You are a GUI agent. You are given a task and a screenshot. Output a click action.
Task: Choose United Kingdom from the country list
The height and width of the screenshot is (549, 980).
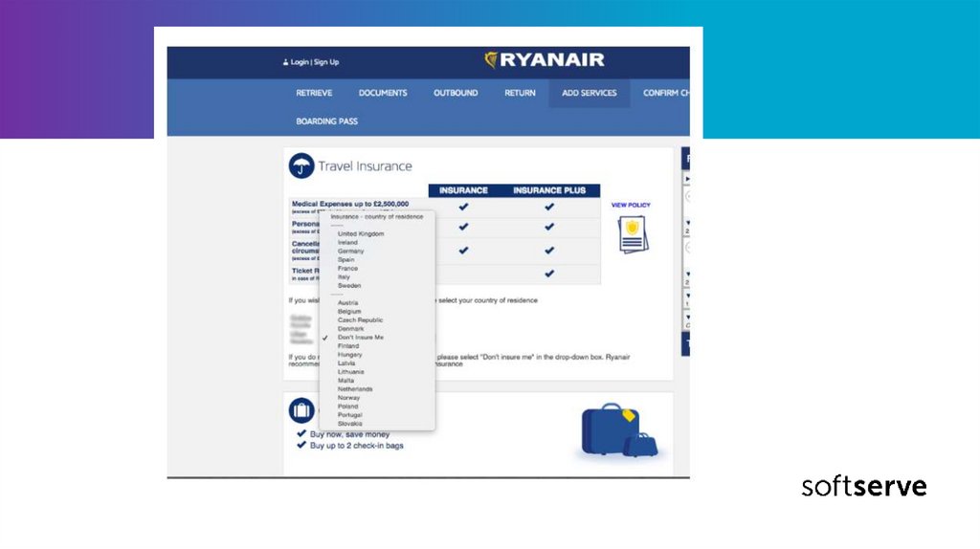click(361, 234)
